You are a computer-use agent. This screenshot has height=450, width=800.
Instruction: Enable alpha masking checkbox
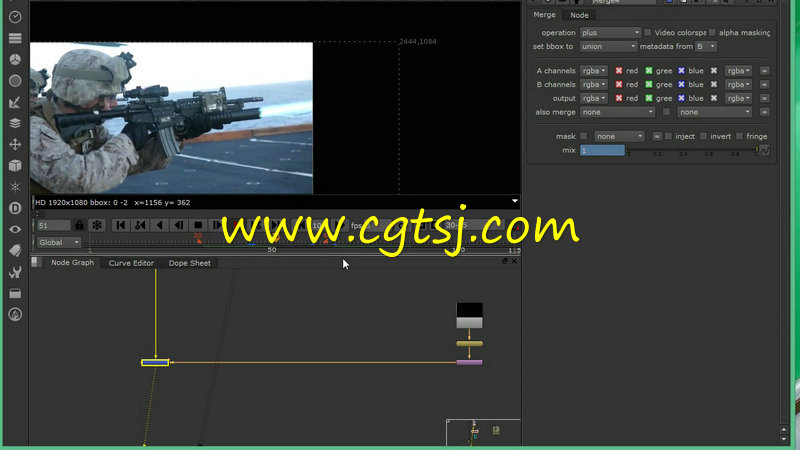point(712,33)
